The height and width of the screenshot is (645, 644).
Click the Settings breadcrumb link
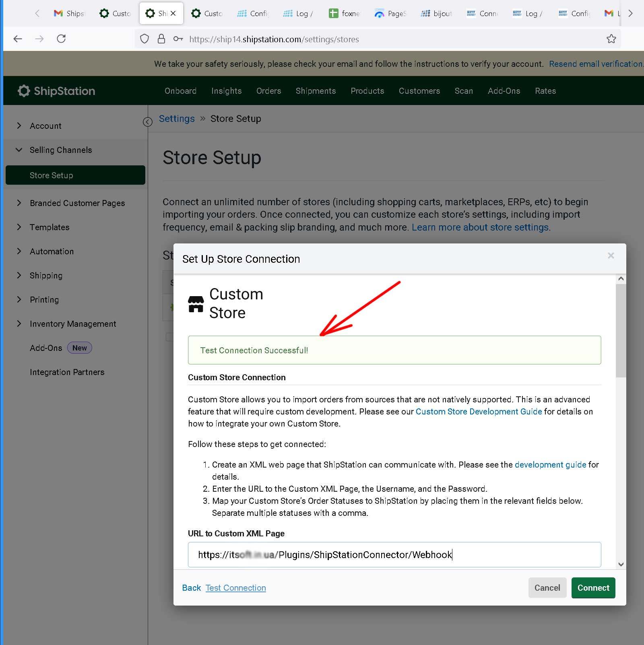point(177,119)
